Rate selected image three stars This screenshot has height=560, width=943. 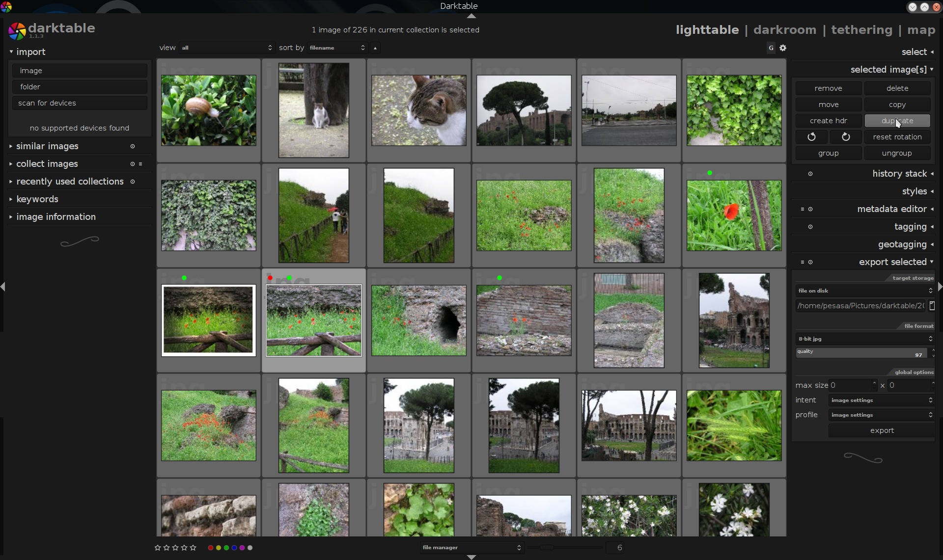pos(175,548)
